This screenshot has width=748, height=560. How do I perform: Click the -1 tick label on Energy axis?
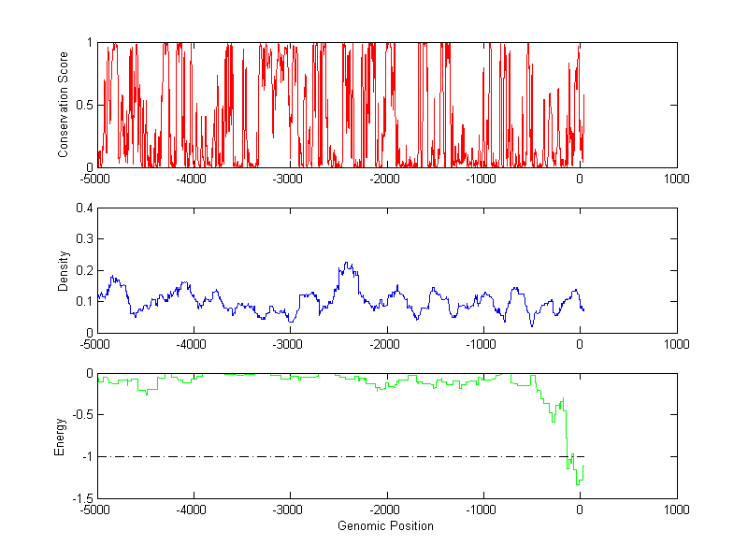(x=87, y=456)
